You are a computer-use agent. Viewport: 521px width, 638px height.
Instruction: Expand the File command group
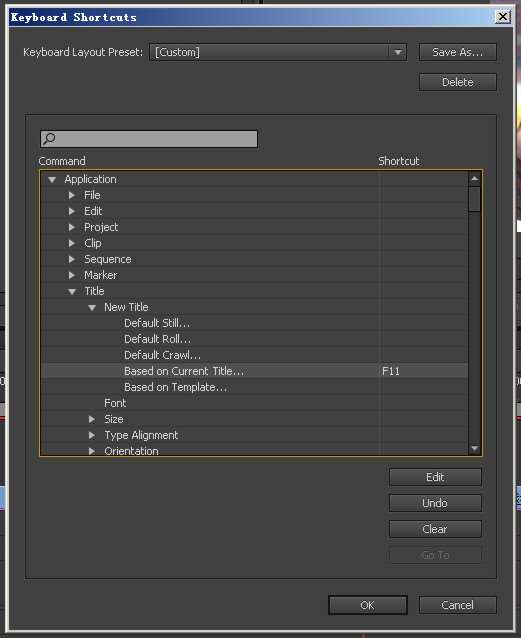(x=72, y=195)
